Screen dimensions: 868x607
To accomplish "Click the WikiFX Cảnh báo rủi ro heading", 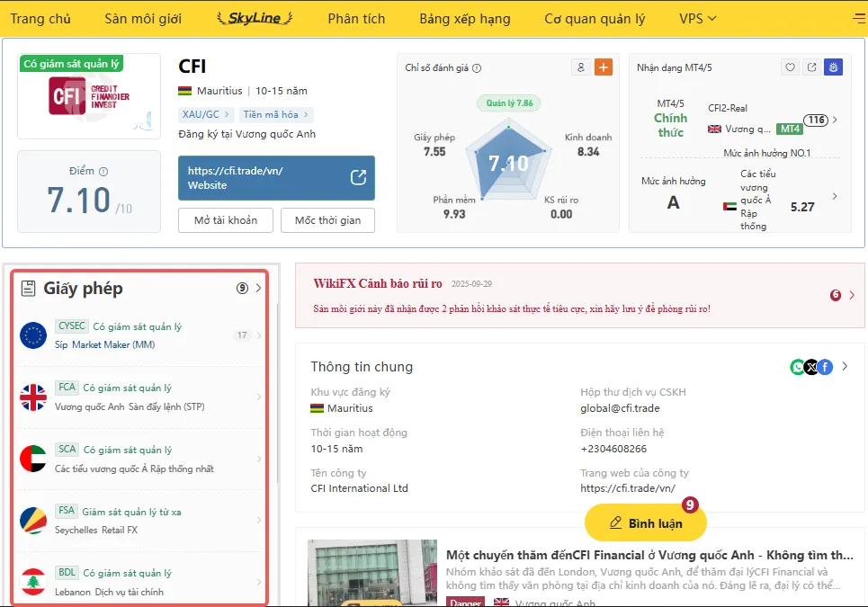I will [378, 284].
